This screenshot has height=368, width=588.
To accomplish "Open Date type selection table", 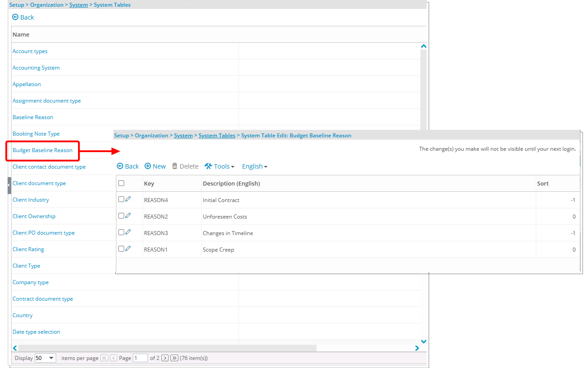I will 36,332.
